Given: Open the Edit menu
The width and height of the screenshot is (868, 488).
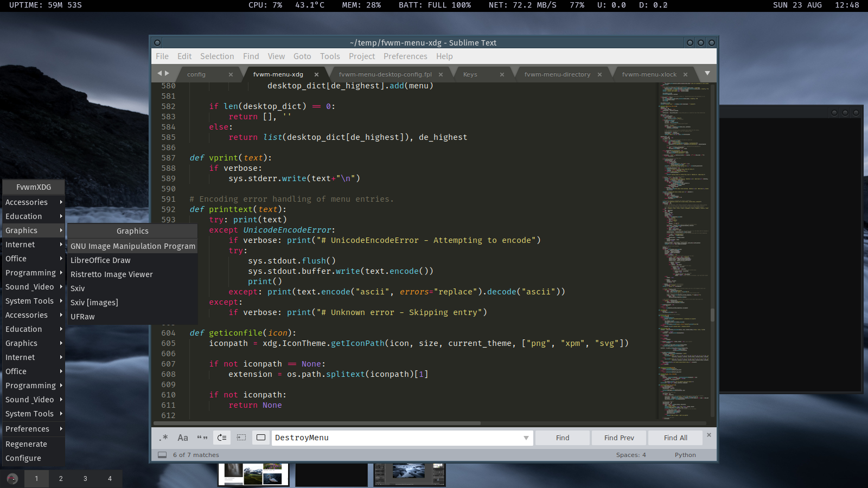Looking at the screenshot, I should point(184,56).
